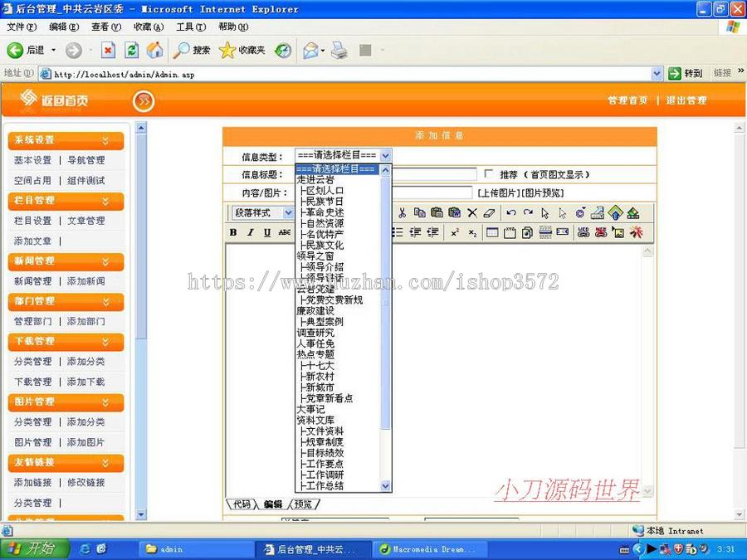Image resolution: width=747 pixels, height=560 pixels.
Task: Click the 退出管理 logout link
Action: coord(688,100)
